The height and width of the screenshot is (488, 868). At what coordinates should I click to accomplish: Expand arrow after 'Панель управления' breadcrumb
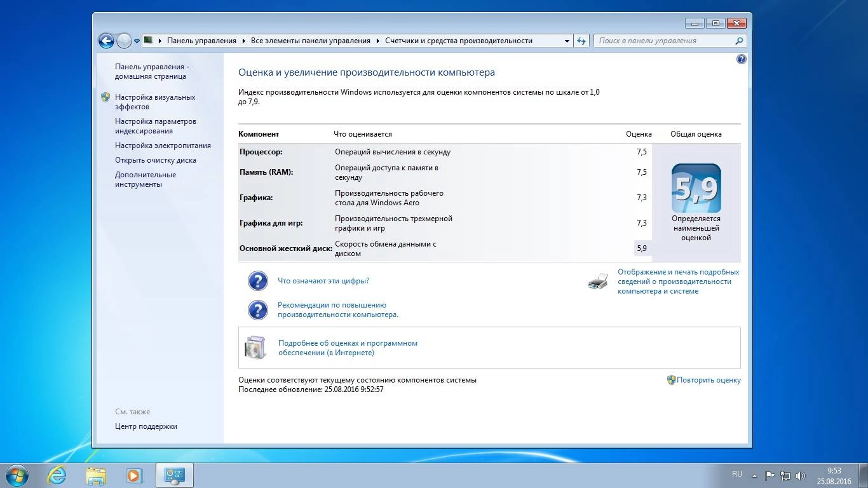[x=244, y=41]
